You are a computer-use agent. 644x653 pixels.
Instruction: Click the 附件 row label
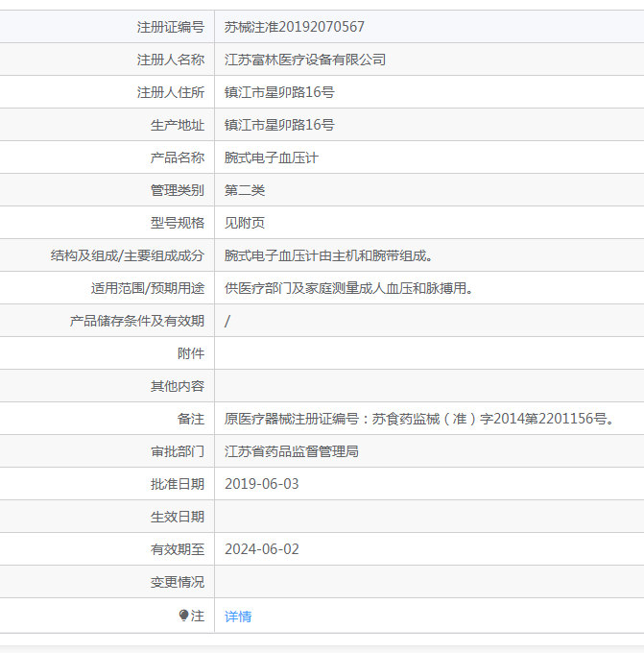tap(191, 353)
